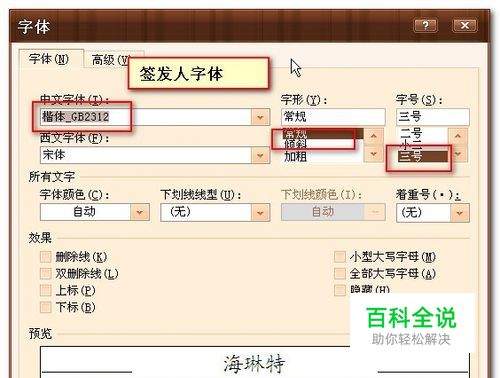This screenshot has width=500, height=378.
Task: Toggle the 下标(B) checkbox
Action: tap(46, 307)
